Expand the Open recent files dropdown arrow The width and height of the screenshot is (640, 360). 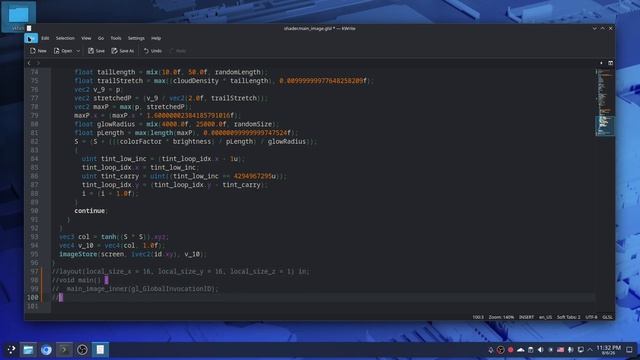coord(78,51)
